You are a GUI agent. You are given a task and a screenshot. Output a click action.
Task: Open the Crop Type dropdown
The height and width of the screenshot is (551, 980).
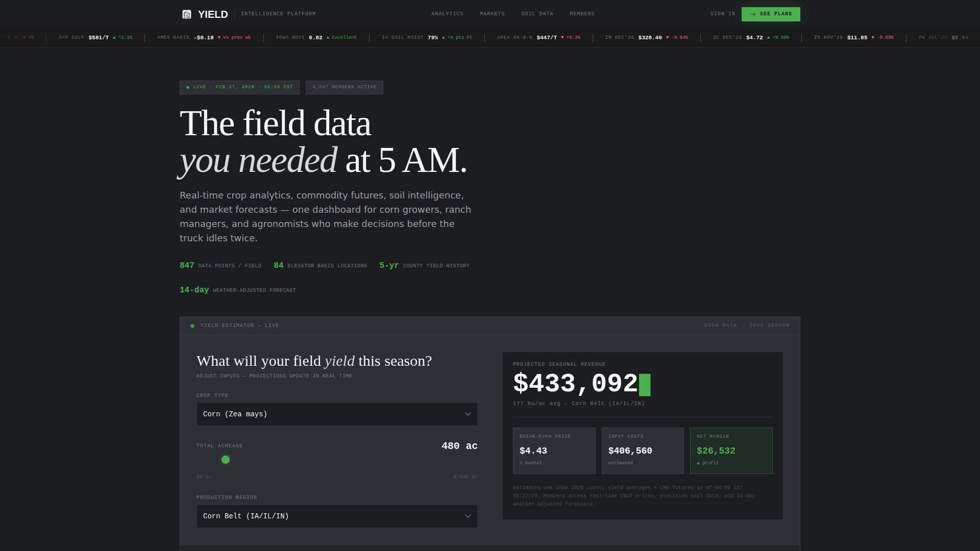[x=337, y=414]
